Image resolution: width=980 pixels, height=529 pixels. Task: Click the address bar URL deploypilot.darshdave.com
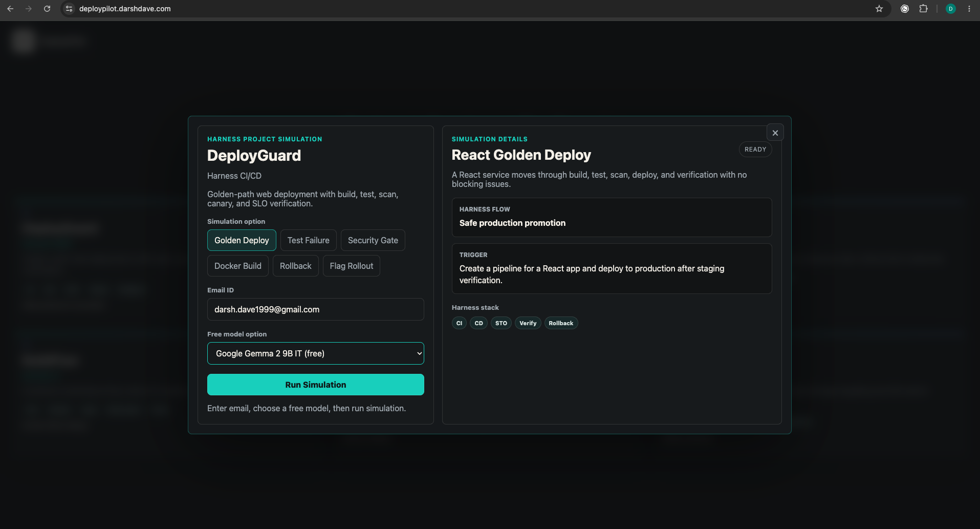(x=125, y=9)
